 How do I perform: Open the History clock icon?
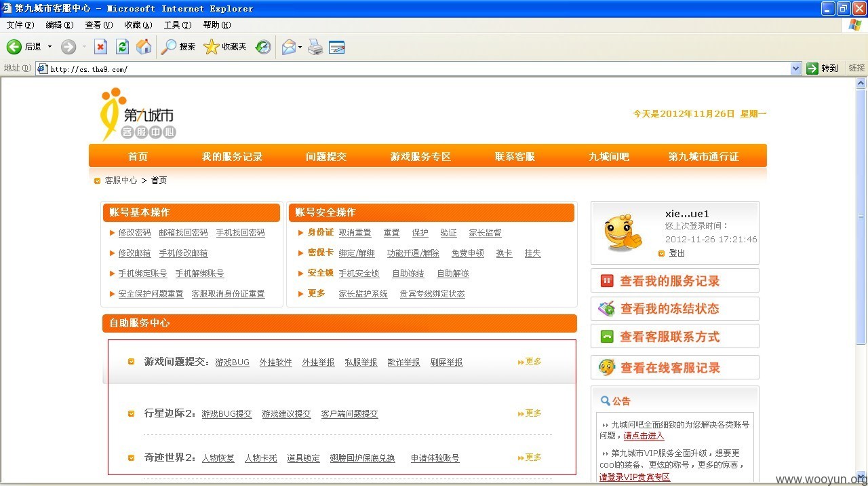click(x=263, y=46)
